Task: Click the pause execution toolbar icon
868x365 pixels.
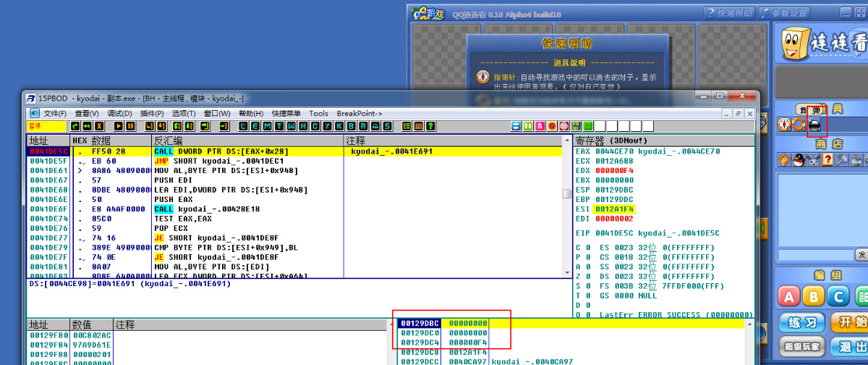Action: click(131, 126)
